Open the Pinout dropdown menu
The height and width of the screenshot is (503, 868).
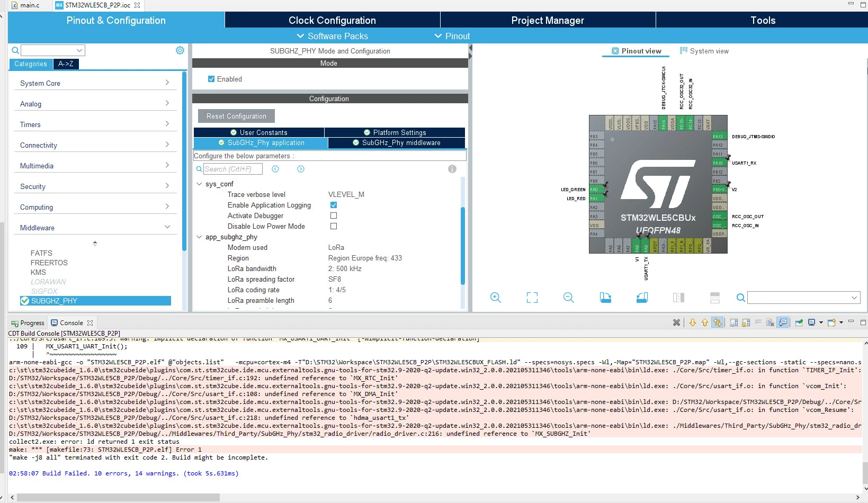(x=452, y=36)
